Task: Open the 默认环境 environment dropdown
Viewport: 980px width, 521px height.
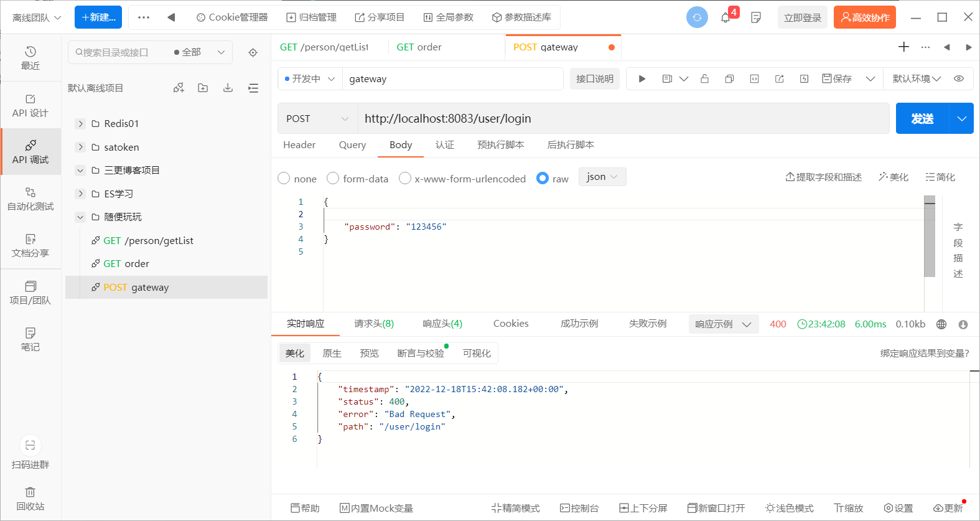Action: click(x=917, y=78)
